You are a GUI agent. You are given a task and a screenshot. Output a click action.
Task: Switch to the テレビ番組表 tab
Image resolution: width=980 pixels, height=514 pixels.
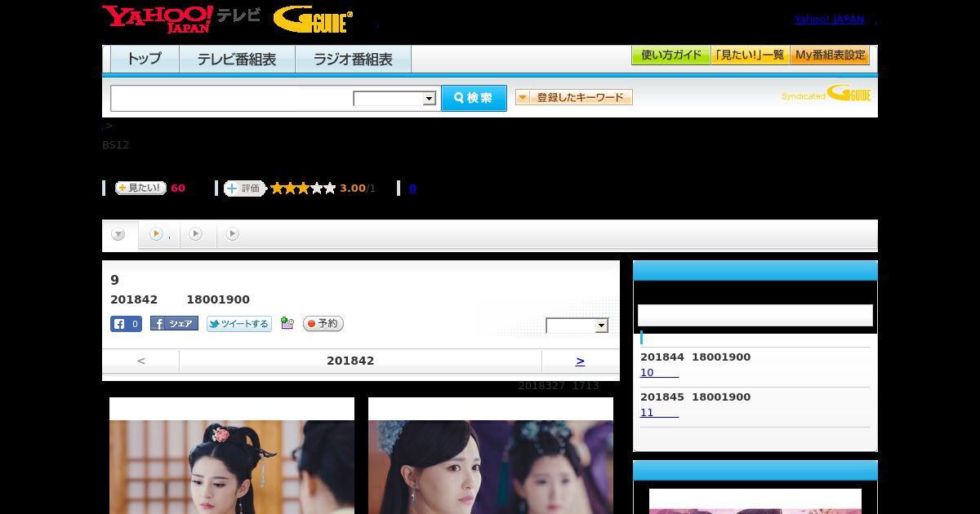point(237,60)
